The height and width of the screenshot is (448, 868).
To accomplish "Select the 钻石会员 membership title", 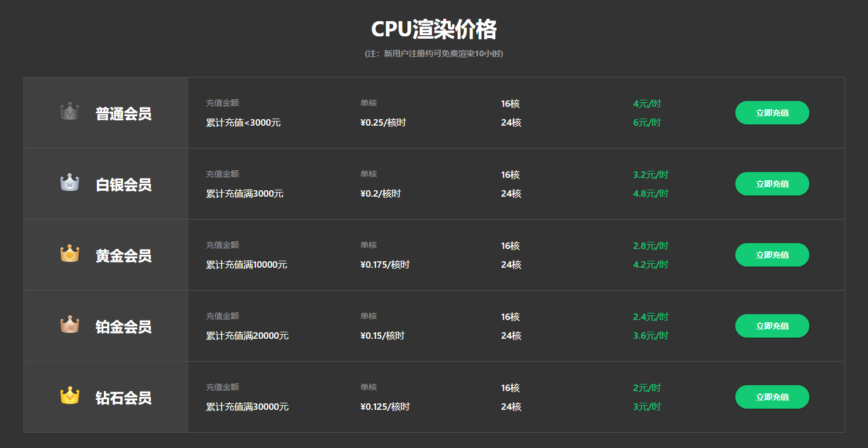I will pos(123,398).
